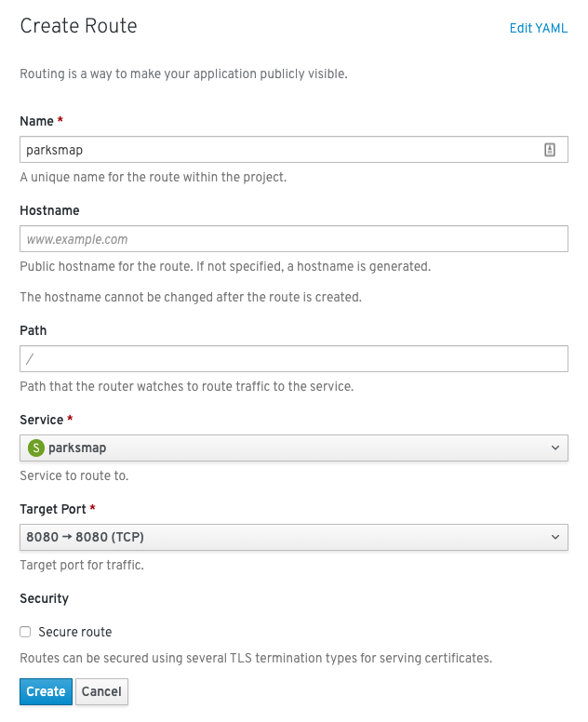Click the chevron on the Service selector
The width and height of the screenshot is (588, 722).
[x=555, y=448]
